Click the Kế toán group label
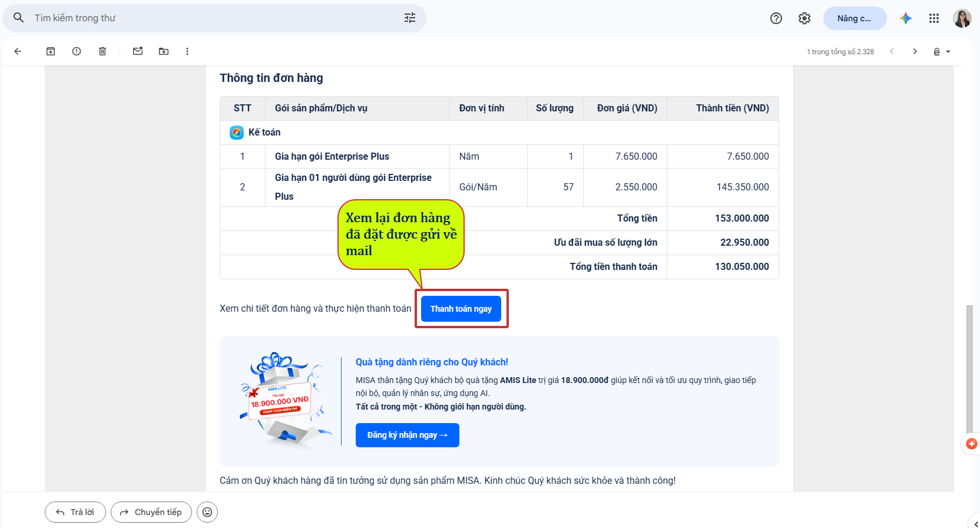This screenshot has width=980, height=528. pyautogui.click(x=264, y=132)
